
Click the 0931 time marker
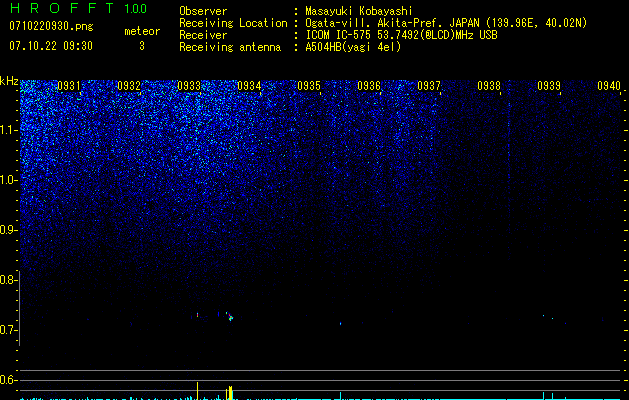pos(69,86)
